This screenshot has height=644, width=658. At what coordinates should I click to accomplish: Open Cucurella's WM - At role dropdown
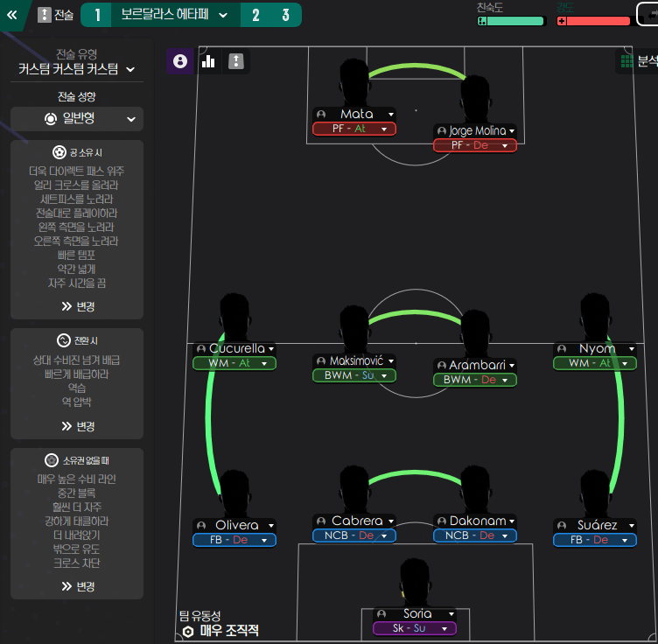[234, 363]
